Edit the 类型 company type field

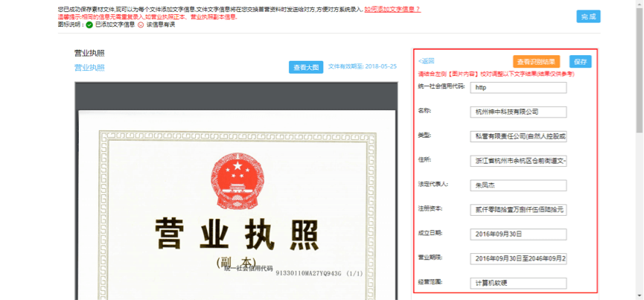pos(518,137)
